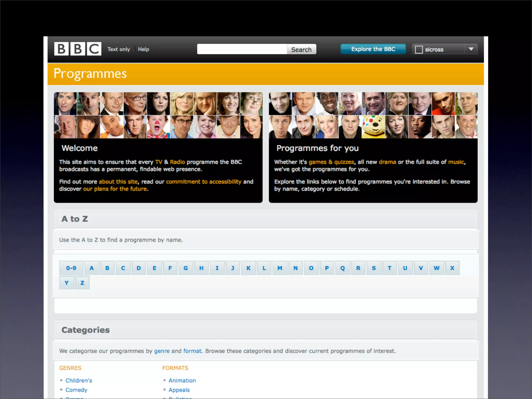Viewport: 532px width, 399px height.
Task: Select the 0-9 index button
Action: click(71, 268)
